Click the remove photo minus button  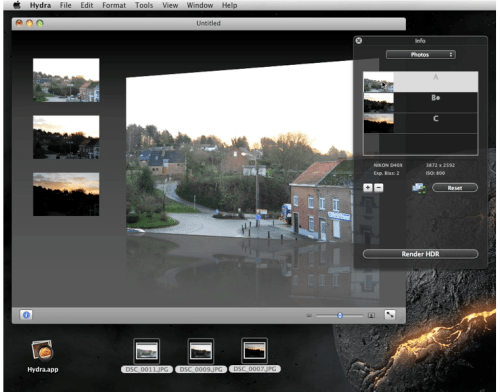coord(378,188)
